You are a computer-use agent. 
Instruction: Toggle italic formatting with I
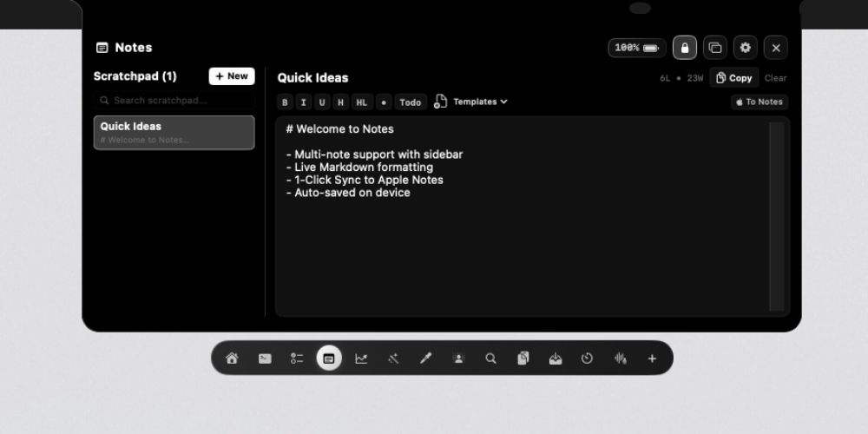303,102
